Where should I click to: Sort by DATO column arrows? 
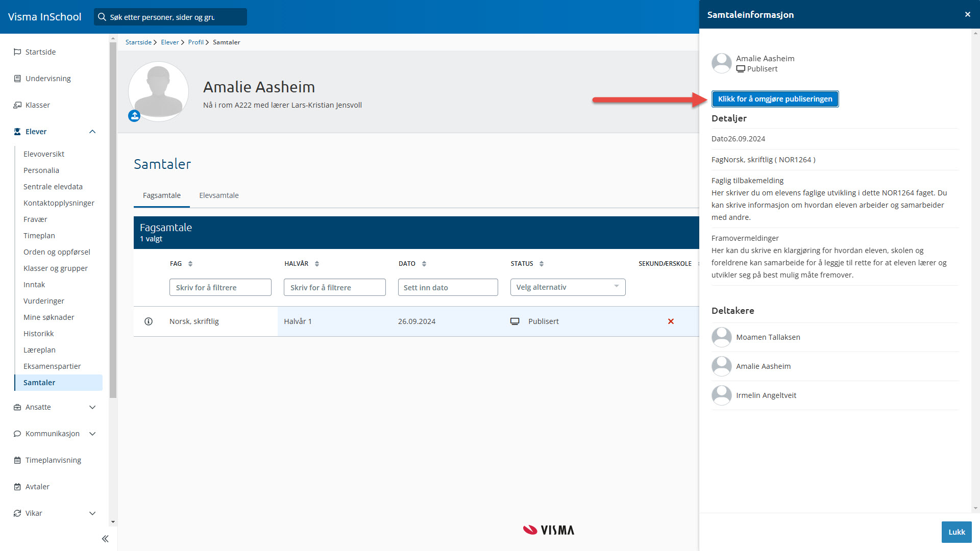pyautogui.click(x=424, y=264)
